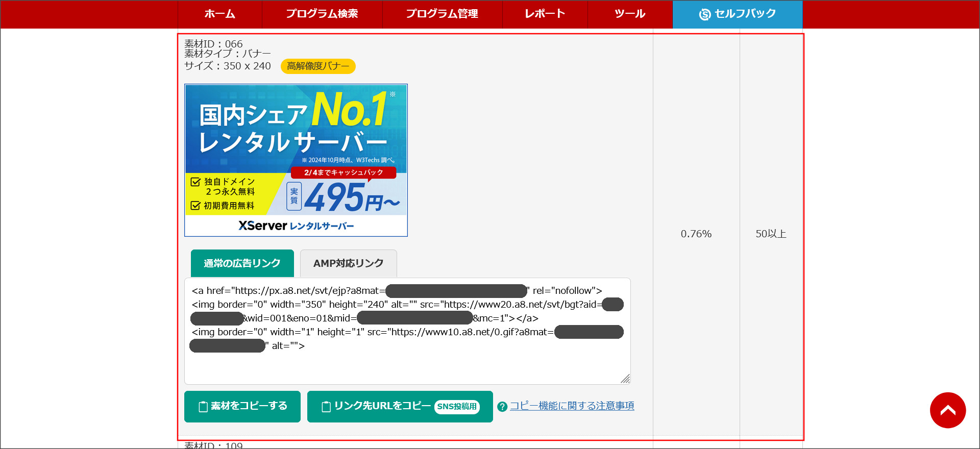Open the プログラム管理 menu
The width and height of the screenshot is (980, 449).
pos(442,14)
